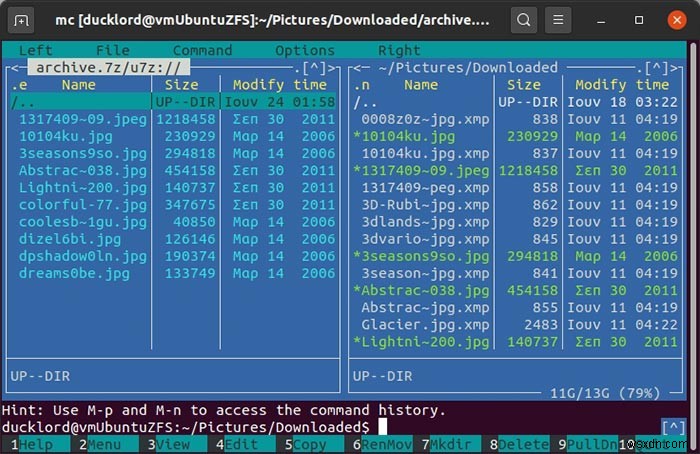
Task: Select parent directory row in right panel
Action: pos(516,102)
